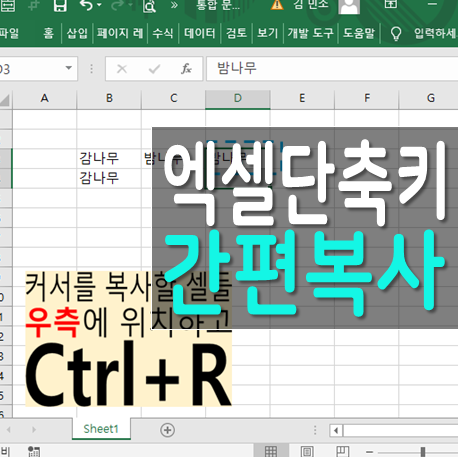Click the lower 감나무 cell in column B
This screenshot has width=459, height=457.
tap(109, 178)
